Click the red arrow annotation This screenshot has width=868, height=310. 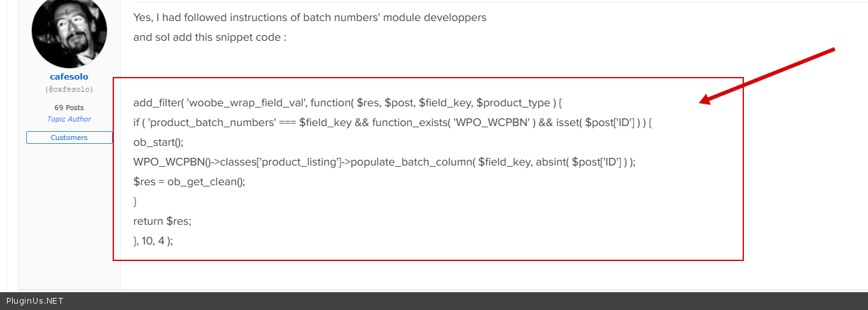(x=767, y=75)
